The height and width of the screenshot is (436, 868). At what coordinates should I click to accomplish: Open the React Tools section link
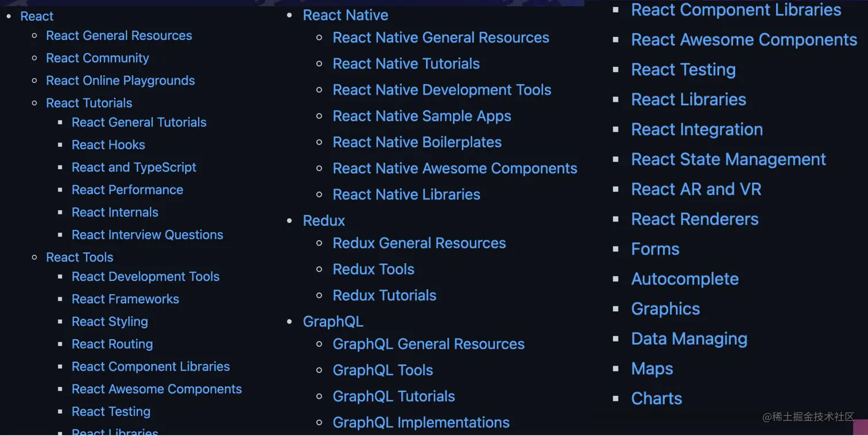79,257
